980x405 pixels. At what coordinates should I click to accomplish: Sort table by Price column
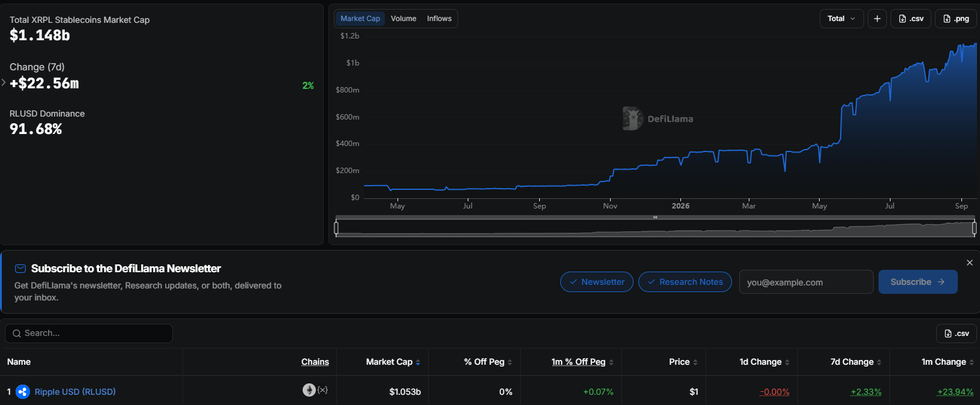tap(683, 362)
